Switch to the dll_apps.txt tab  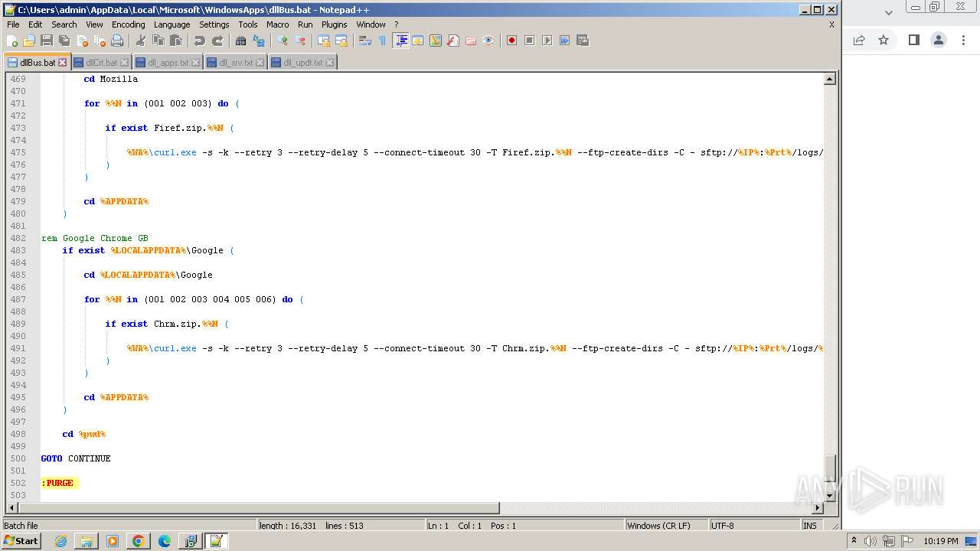(168, 63)
